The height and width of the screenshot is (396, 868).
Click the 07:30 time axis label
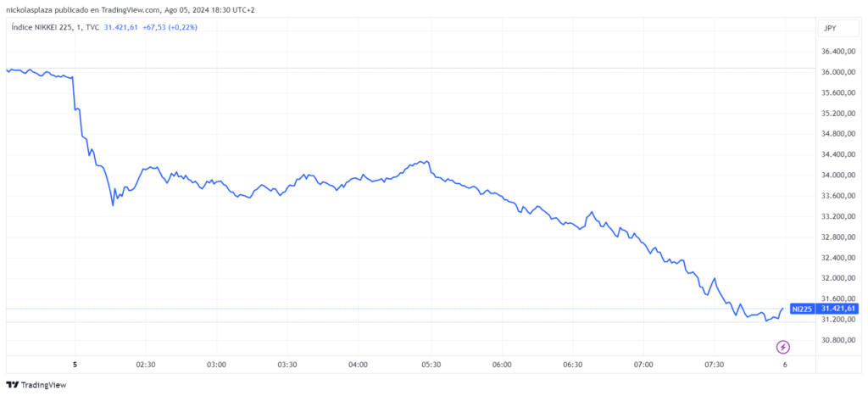point(715,365)
